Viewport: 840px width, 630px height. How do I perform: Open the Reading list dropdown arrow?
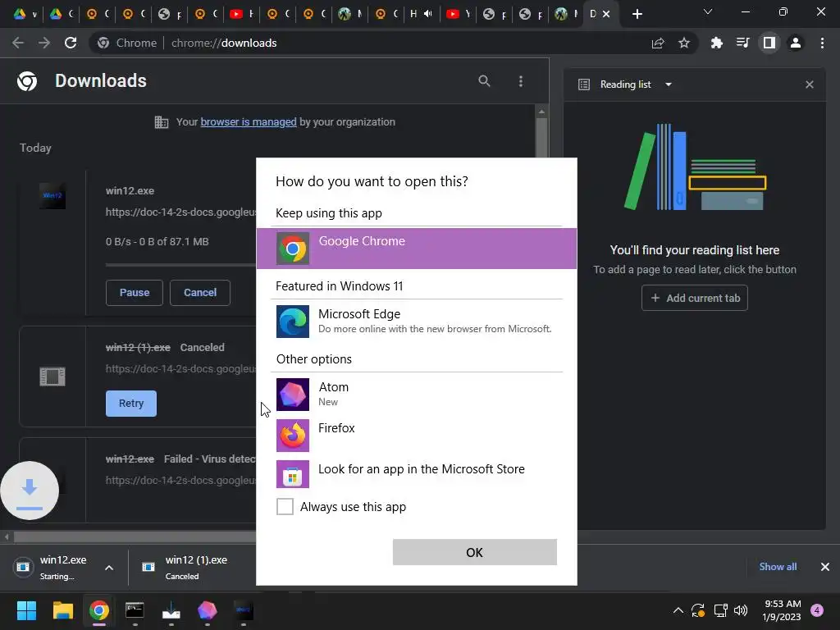(x=668, y=84)
